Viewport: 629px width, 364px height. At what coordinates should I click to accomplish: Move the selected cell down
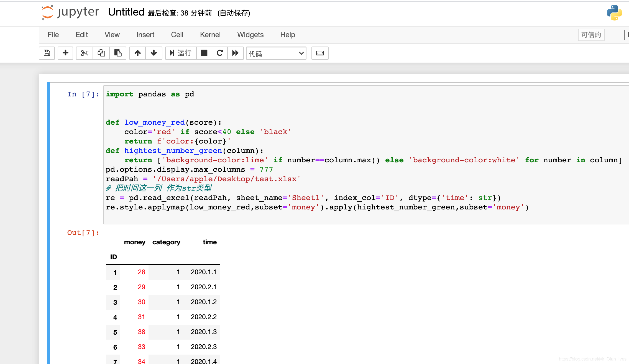[x=154, y=53]
